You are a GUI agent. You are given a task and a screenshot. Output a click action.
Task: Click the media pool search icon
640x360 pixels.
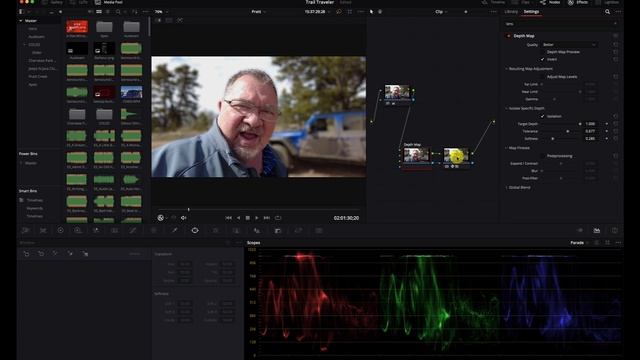118,12
